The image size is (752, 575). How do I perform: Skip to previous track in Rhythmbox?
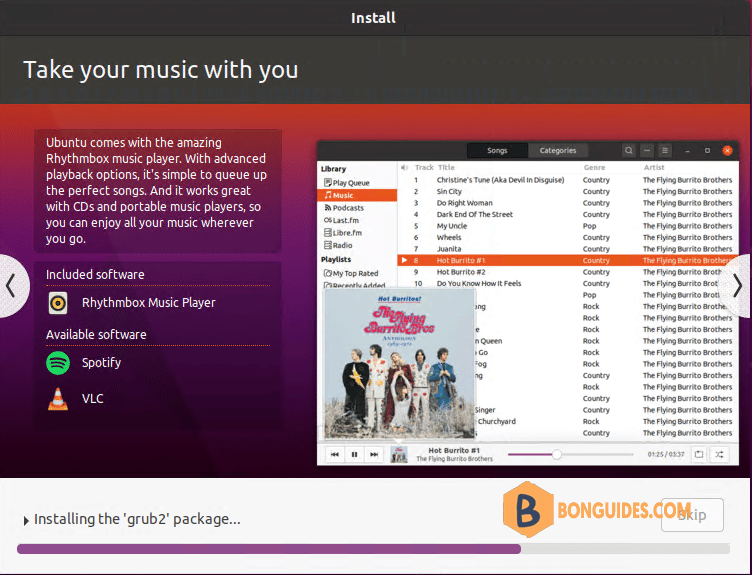pyautogui.click(x=335, y=455)
